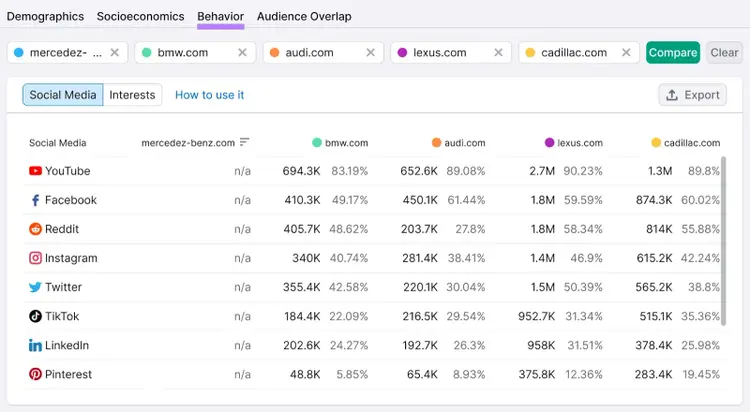
Task: Click bmw.com Pinterest value 48.8K
Action: 305,374
